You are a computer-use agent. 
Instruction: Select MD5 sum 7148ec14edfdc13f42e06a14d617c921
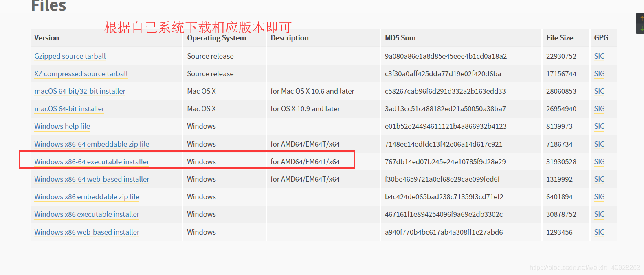pos(444,144)
